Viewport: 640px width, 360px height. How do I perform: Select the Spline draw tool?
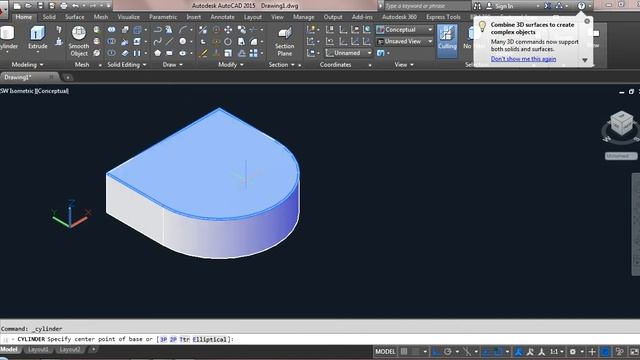click(x=158, y=41)
